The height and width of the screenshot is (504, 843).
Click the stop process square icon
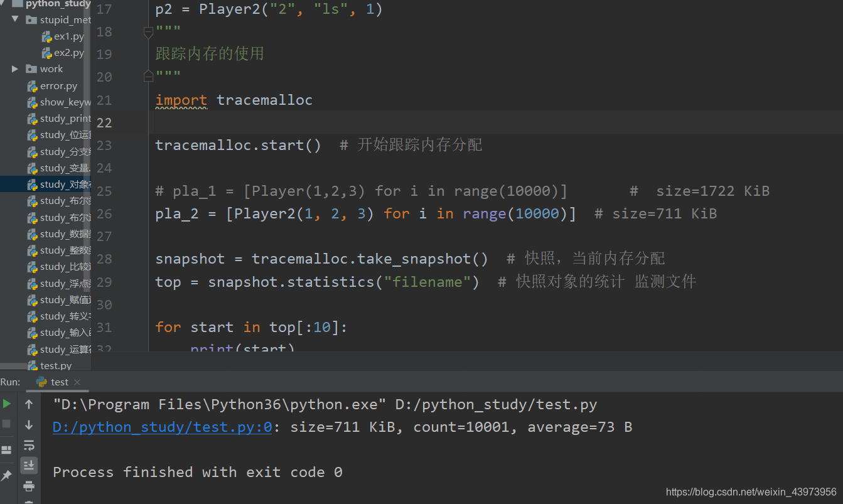point(7,424)
